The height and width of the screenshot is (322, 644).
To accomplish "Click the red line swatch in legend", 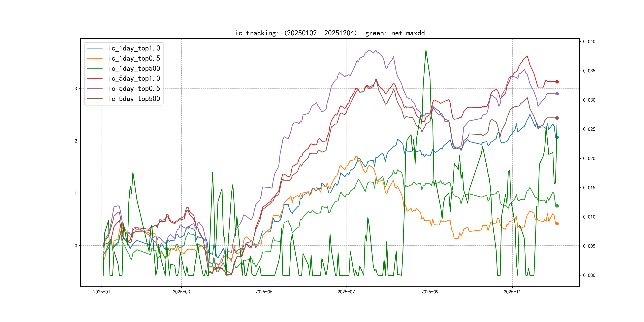I will 95,79.
